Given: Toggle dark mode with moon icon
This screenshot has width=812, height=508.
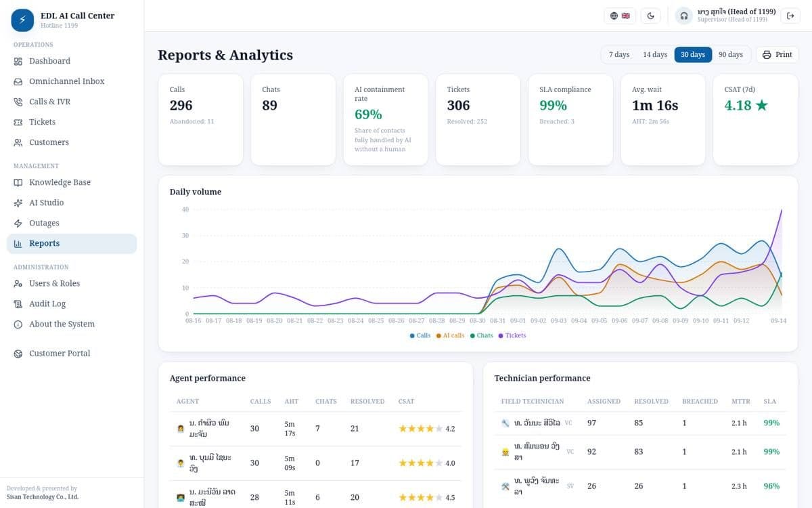Looking at the screenshot, I should 651,16.
